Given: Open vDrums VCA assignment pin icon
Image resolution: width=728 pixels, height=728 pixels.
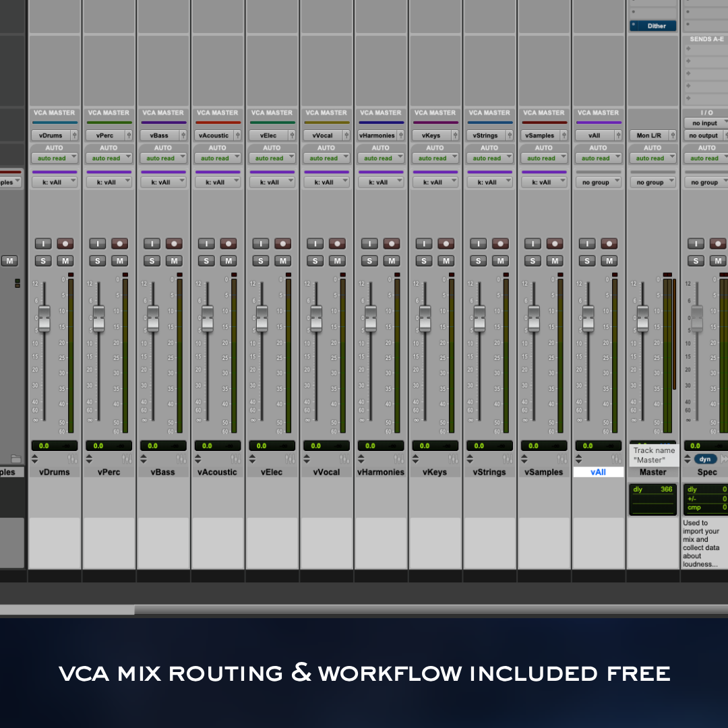Looking at the screenshot, I should pyautogui.click(x=74, y=135).
